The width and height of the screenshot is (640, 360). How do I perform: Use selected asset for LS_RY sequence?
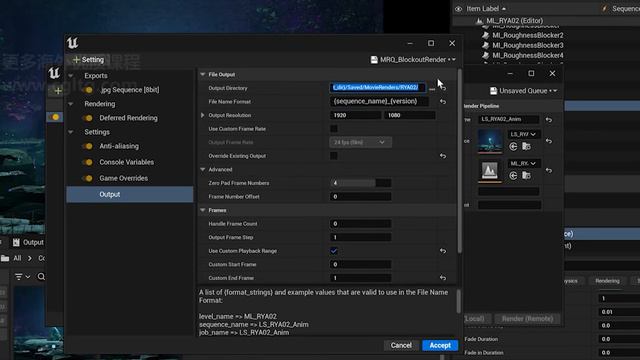(x=513, y=147)
